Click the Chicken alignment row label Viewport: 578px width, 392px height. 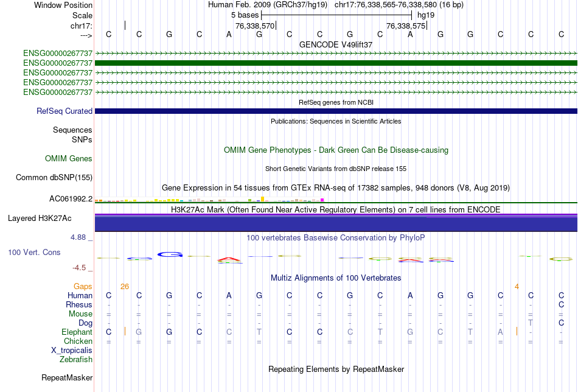[78, 341]
